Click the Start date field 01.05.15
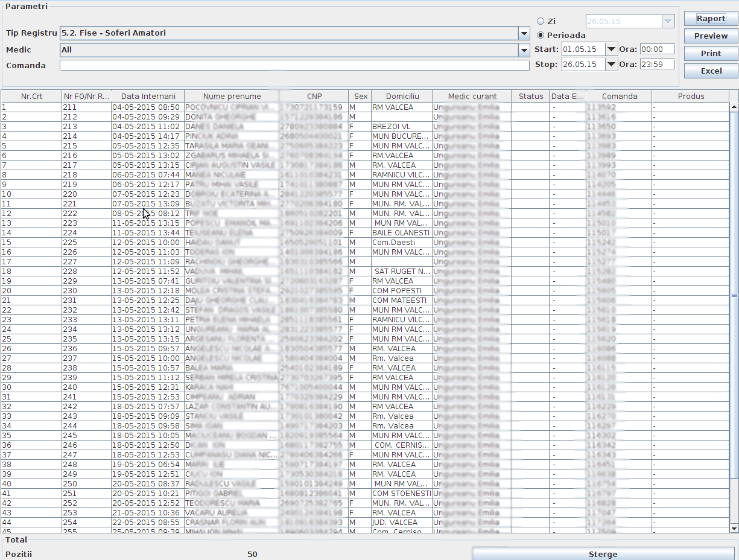 coord(583,49)
